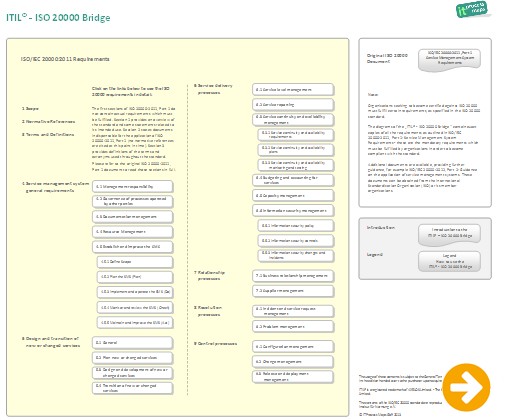Click the 'Legend' label in gray panel
The height and width of the screenshot is (420, 506).
(375, 255)
